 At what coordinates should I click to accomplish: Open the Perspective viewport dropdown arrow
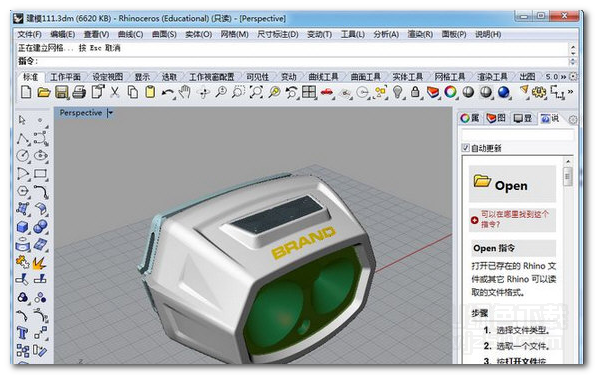point(110,113)
